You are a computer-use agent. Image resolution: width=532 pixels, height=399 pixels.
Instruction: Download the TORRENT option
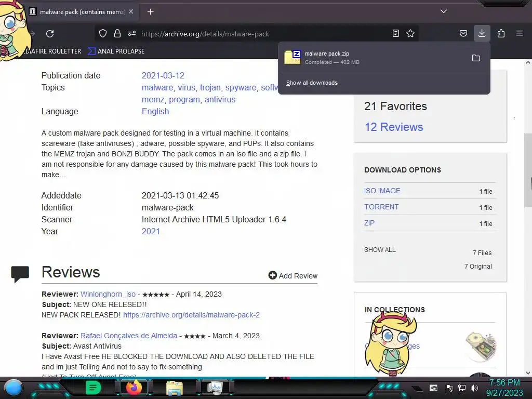pyautogui.click(x=381, y=207)
